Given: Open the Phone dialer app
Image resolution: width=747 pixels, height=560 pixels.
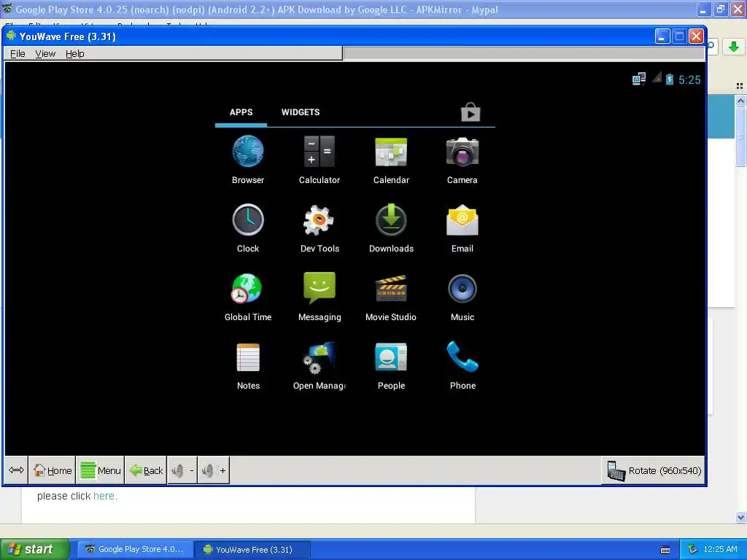Looking at the screenshot, I should [x=462, y=366].
